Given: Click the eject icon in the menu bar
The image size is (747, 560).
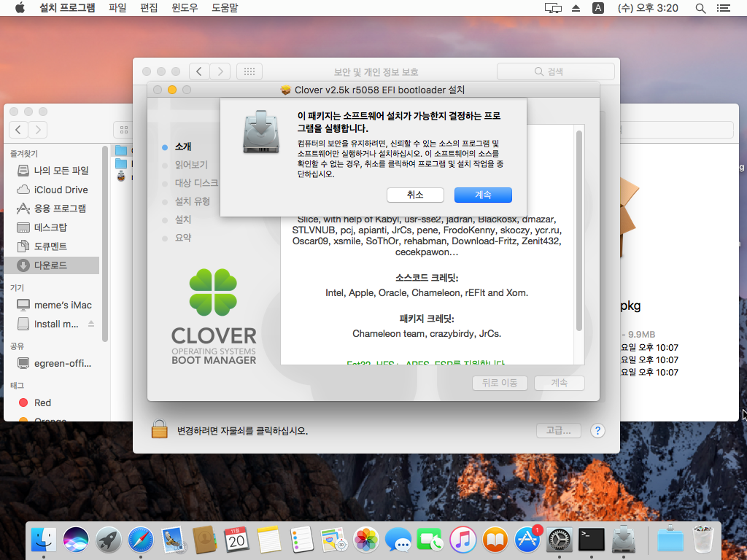Looking at the screenshot, I should tap(576, 7).
